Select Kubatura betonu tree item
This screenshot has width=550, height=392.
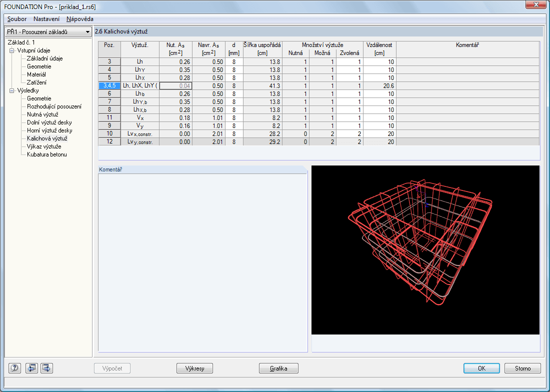coord(46,154)
